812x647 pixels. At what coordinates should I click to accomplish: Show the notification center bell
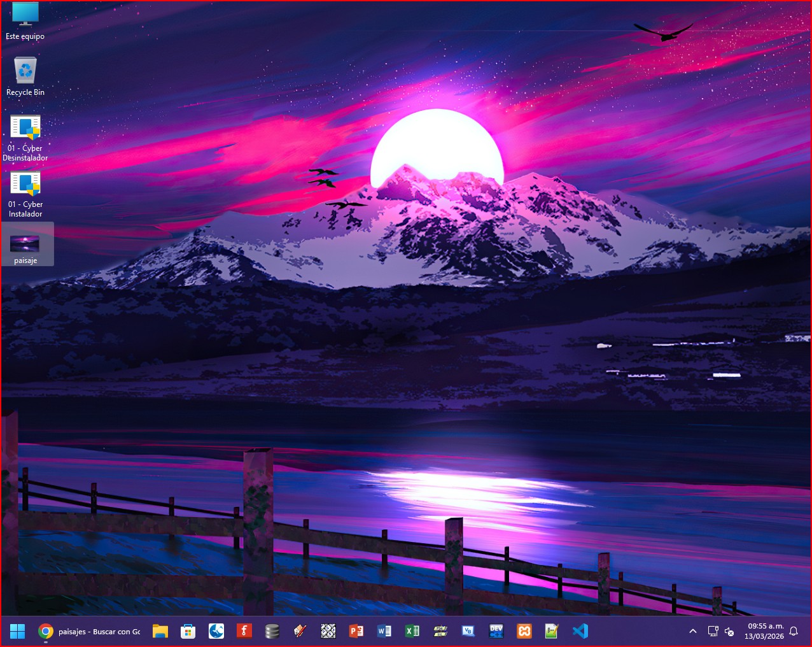[x=794, y=631]
